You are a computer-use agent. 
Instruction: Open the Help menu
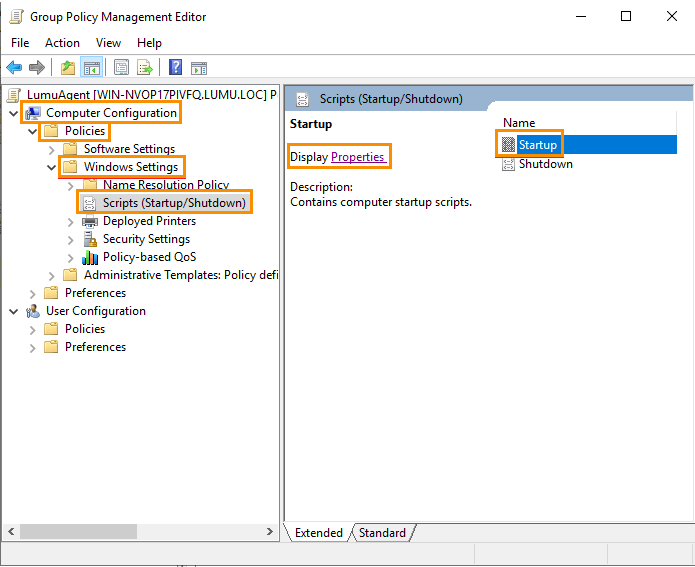149,43
